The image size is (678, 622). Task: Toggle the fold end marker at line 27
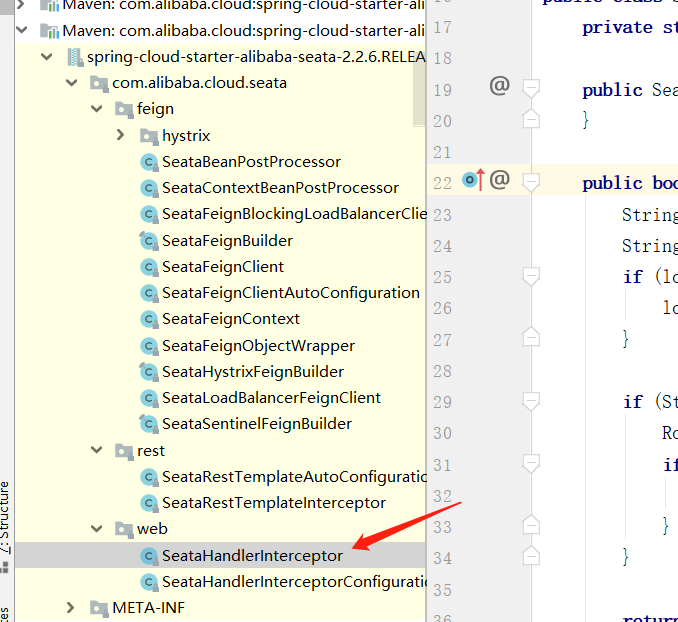[531, 337]
